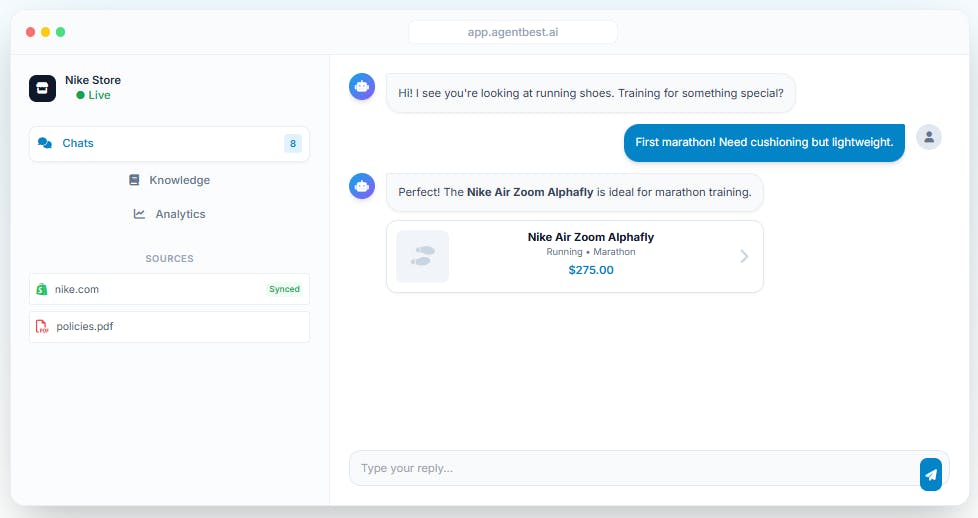Click the Chats count badge 8

point(293,144)
